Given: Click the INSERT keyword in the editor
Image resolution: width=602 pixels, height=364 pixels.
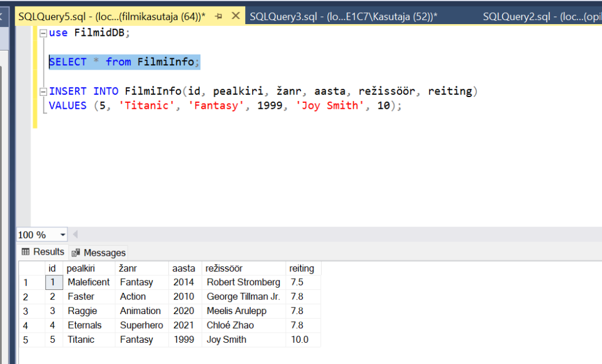Looking at the screenshot, I should 68,91.
